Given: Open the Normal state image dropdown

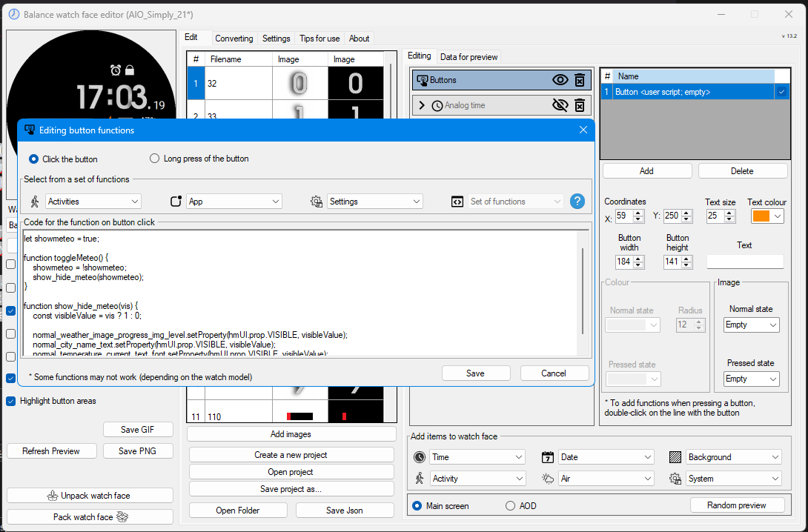Looking at the screenshot, I should [x=752, y=325].
